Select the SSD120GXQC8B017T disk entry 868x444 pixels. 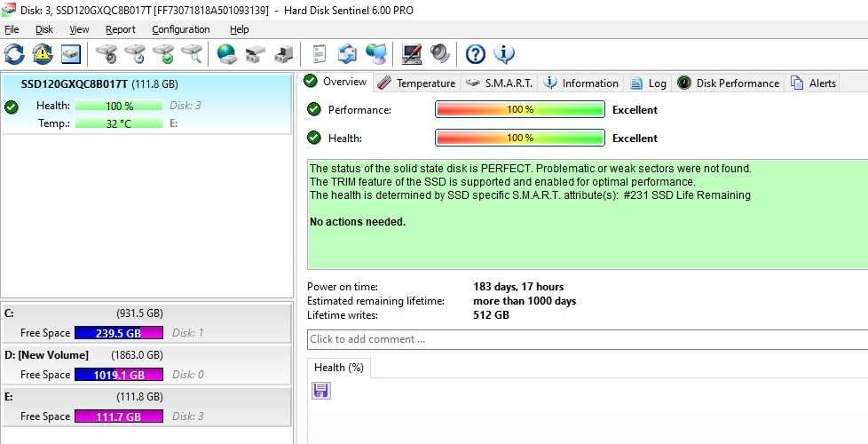(x=146, y=104)
